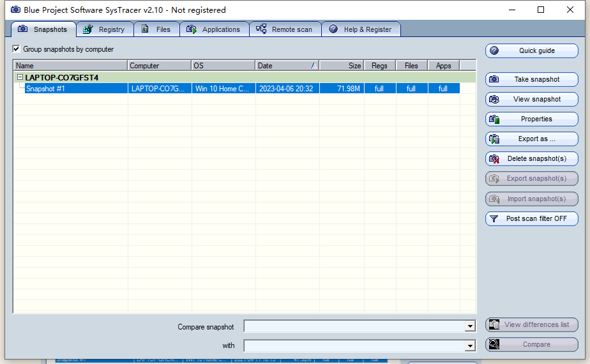
Task: Click the OS column header
Action: [x=223, y=66]
